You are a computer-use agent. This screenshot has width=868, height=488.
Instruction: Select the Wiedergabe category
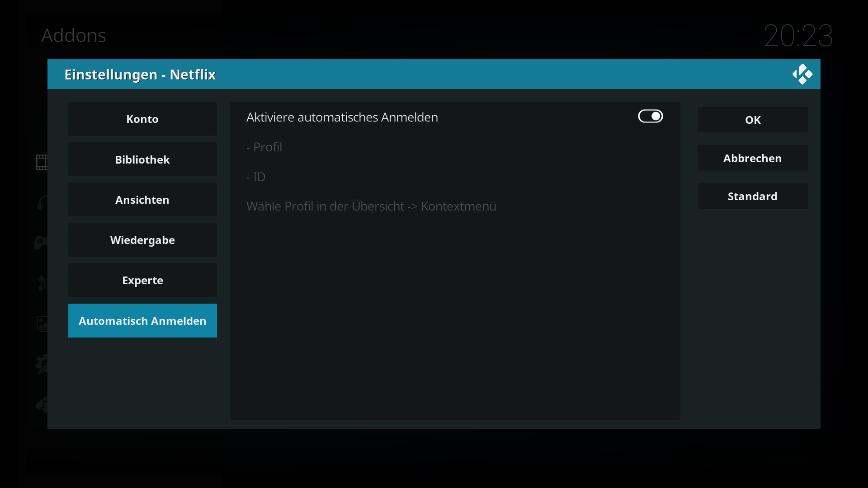(142, 240)
